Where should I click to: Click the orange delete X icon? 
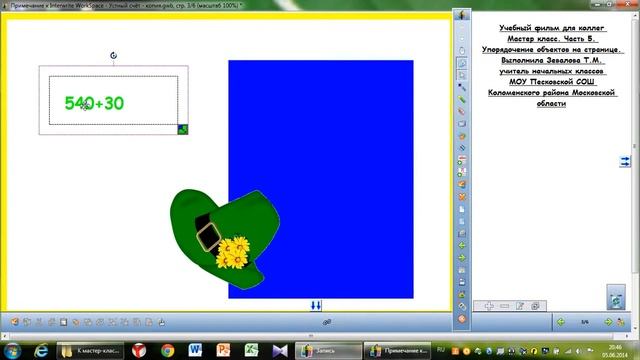(462, 197)
